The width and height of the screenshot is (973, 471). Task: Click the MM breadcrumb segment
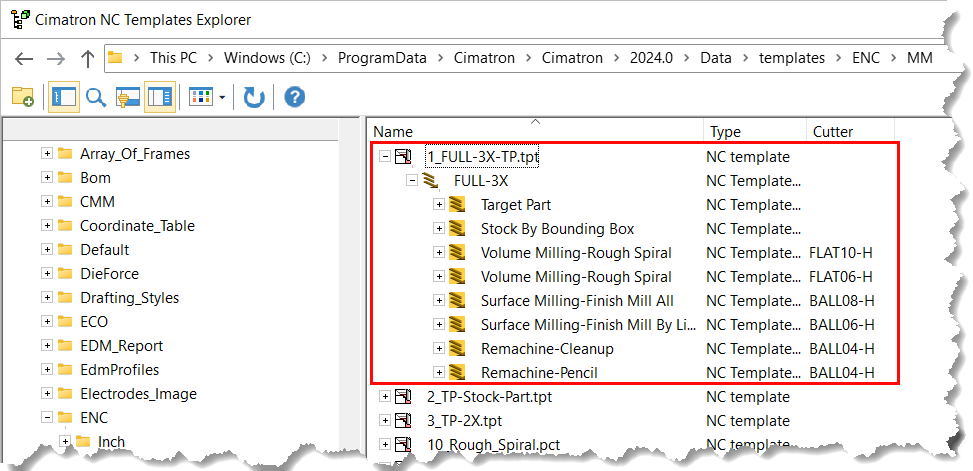coord(920,58)
